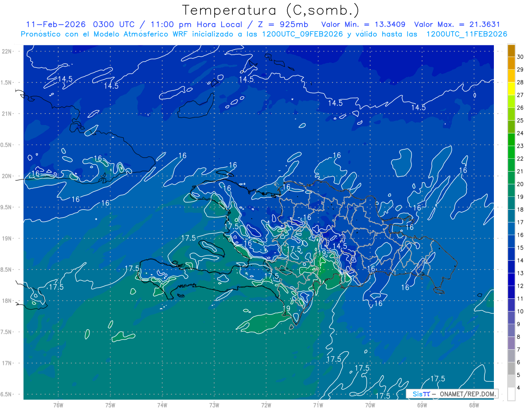The height and width of the screenshot is (411, 532).
Task: Click the purple legend swatch between 8 and 9
Action: coord(512,330)
